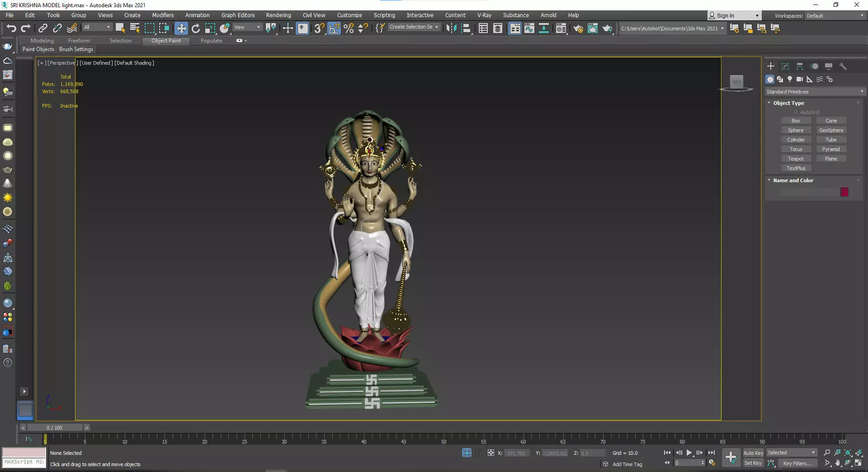
Task: Click the Render Production teapot icon
Action: [x=607, y=28]
